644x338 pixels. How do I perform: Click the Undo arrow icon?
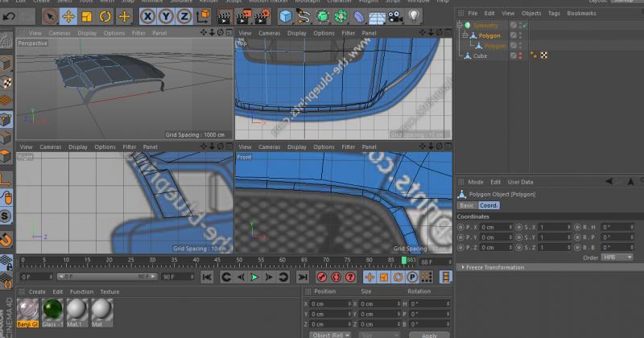[10, 16]
